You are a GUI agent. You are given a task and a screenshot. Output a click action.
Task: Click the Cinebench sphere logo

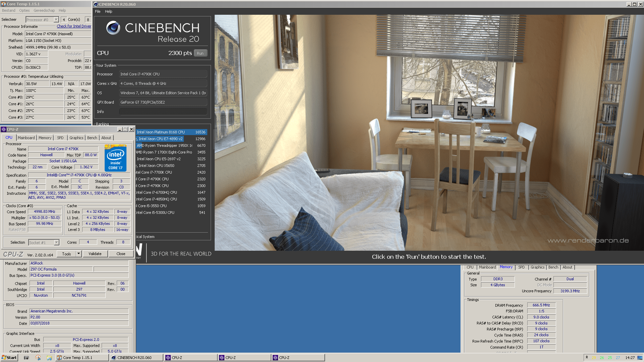113,28
